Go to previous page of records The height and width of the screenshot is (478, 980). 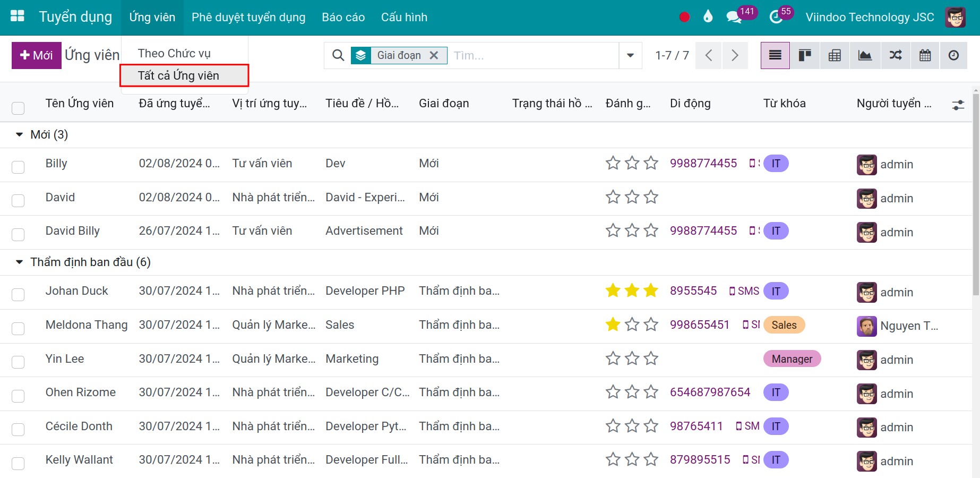pyautogui.click(x=709, y=55)
